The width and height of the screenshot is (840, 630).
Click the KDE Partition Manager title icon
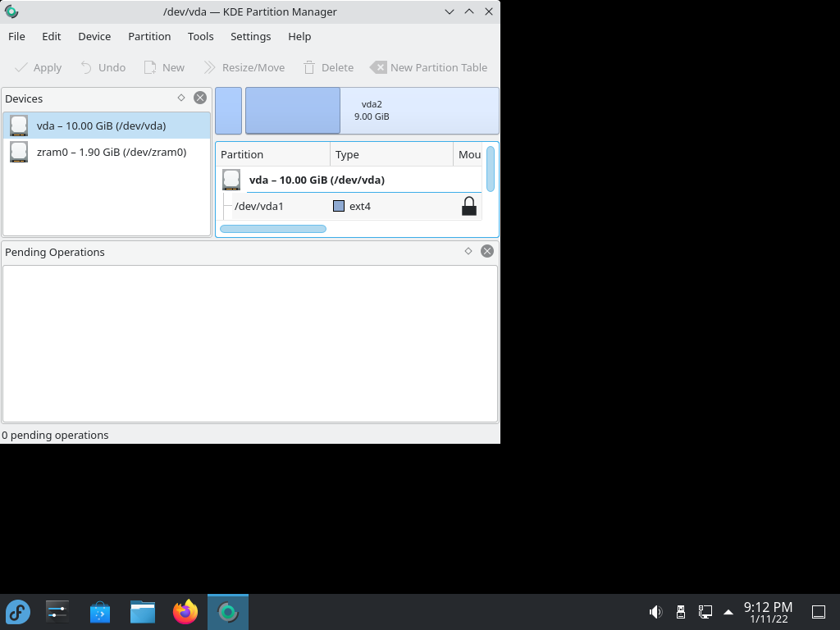pyautogui.click(x=11, y=11)
